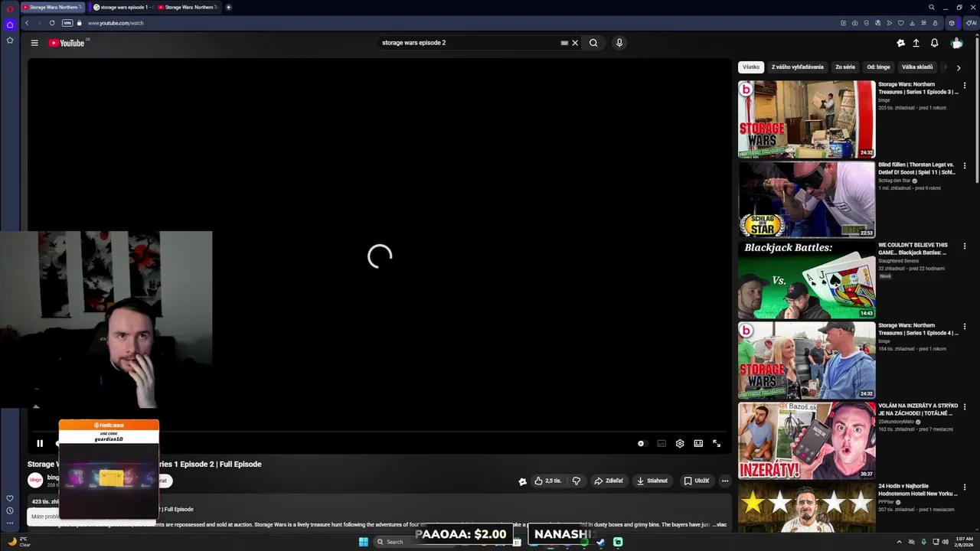Open more actions ellipsis under video
The height and width of the screenshot is (551, 980).
click(x=725, y=481)
